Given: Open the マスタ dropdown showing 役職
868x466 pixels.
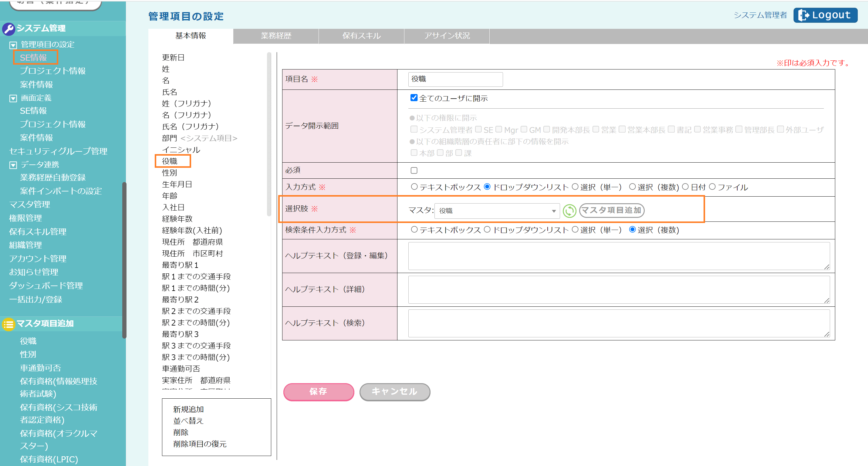Looking at the screenshot, I should point(497,211).
